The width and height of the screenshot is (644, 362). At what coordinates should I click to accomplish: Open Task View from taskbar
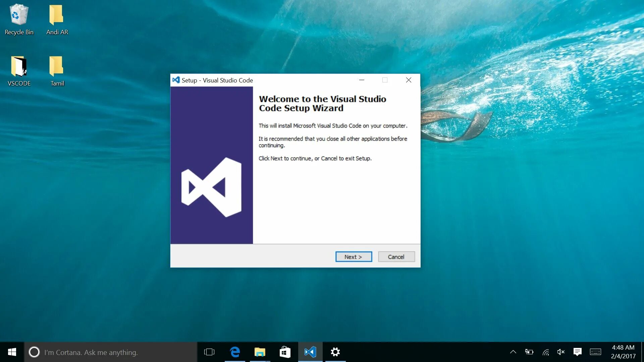[x=209, y=352]
